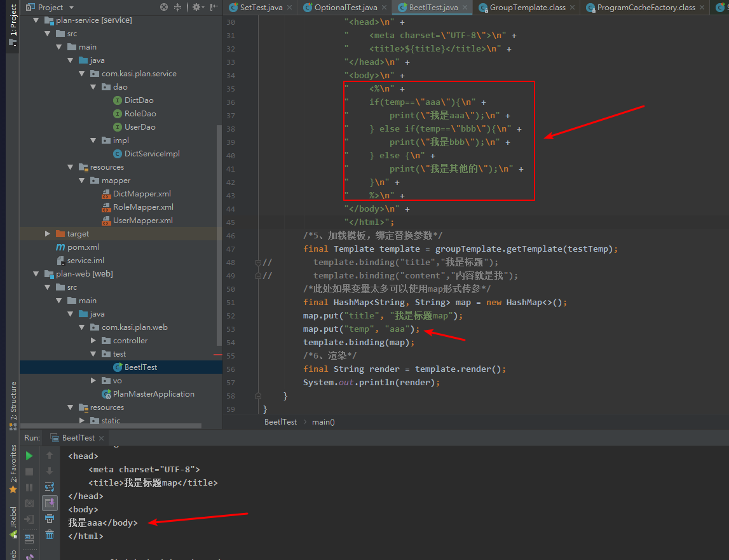Toggle fold marker at line 49

point(258,276)
